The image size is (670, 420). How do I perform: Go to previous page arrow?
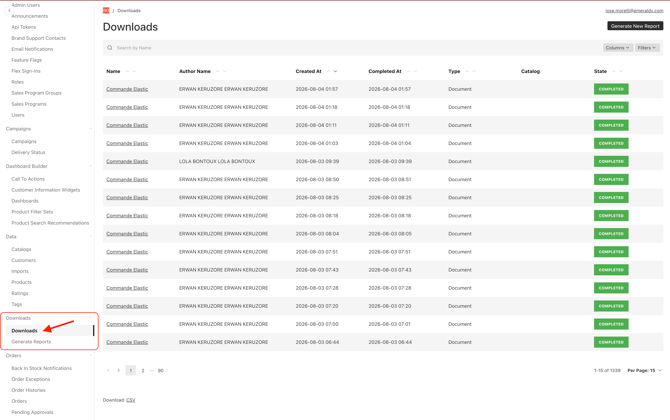coord(108,370)
